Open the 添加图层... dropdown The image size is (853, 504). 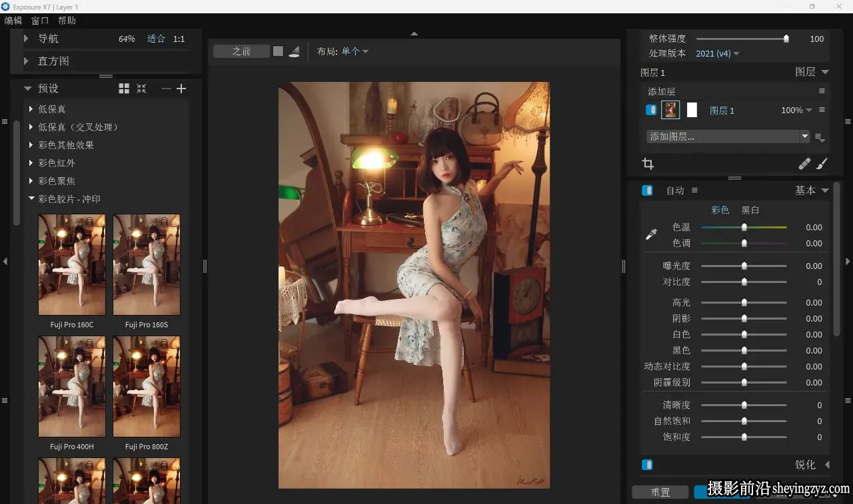(x=728, y=136)
